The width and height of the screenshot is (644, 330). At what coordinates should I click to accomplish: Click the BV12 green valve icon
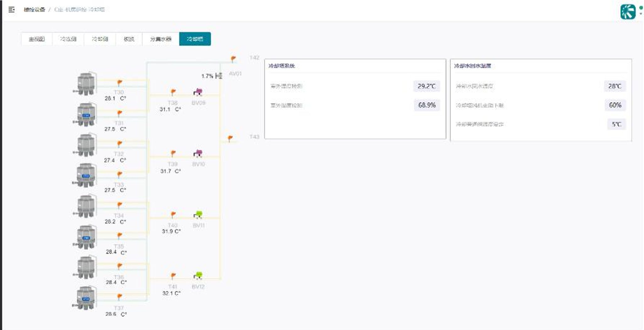(x=198, y=276)
